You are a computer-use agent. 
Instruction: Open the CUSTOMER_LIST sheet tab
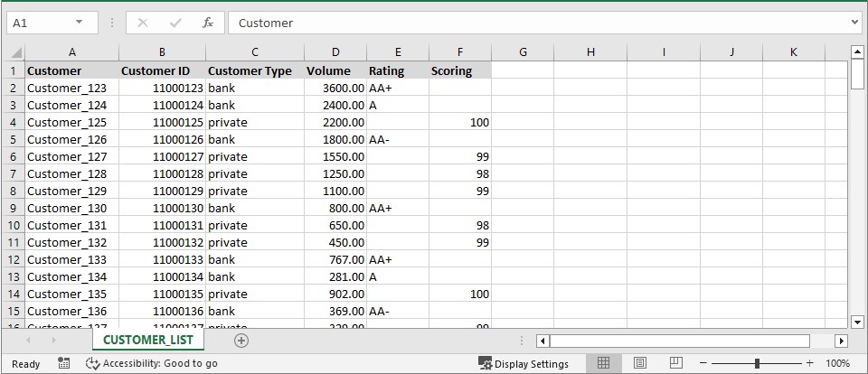pyautogui.click(x=147, y=340)
